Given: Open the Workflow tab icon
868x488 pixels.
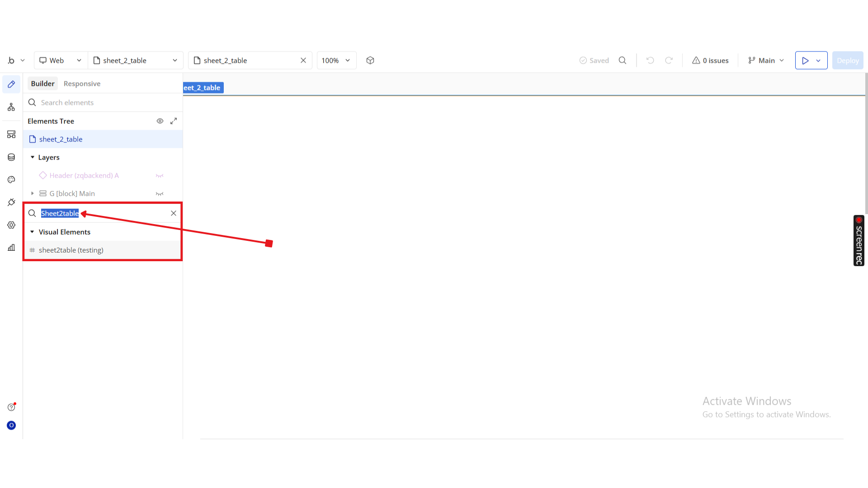Looking at the screenshot, I should [11, 107].
